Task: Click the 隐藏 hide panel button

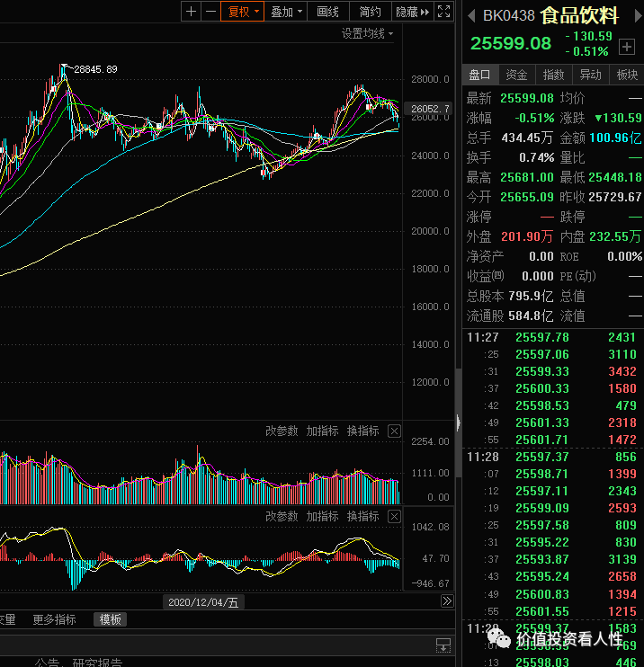Action: click(x=412, y=12)
